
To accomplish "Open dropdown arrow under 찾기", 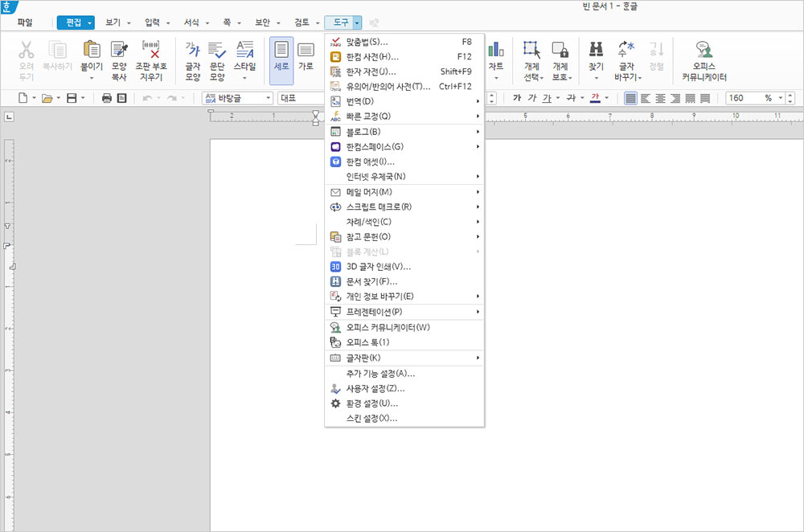I will [596, 79].
